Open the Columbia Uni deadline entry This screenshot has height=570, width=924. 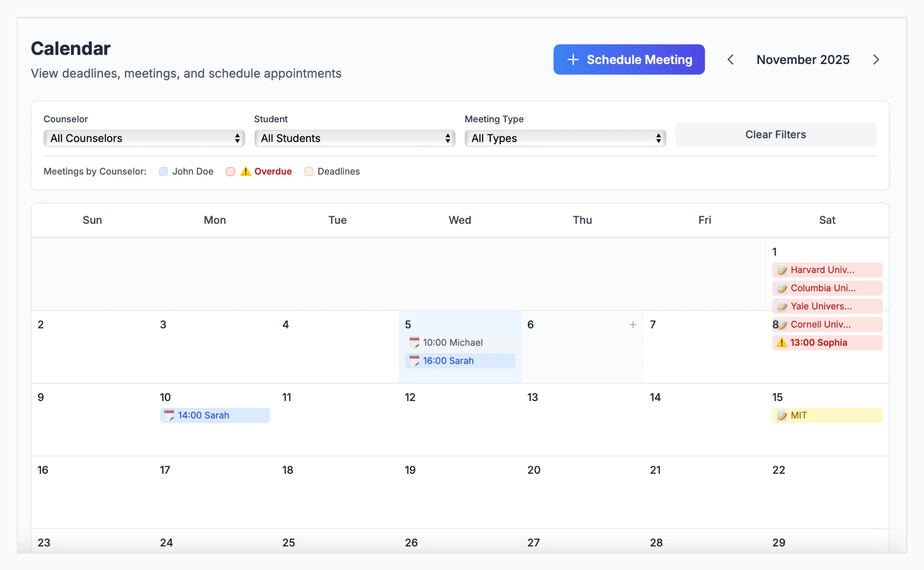[827, 288]
